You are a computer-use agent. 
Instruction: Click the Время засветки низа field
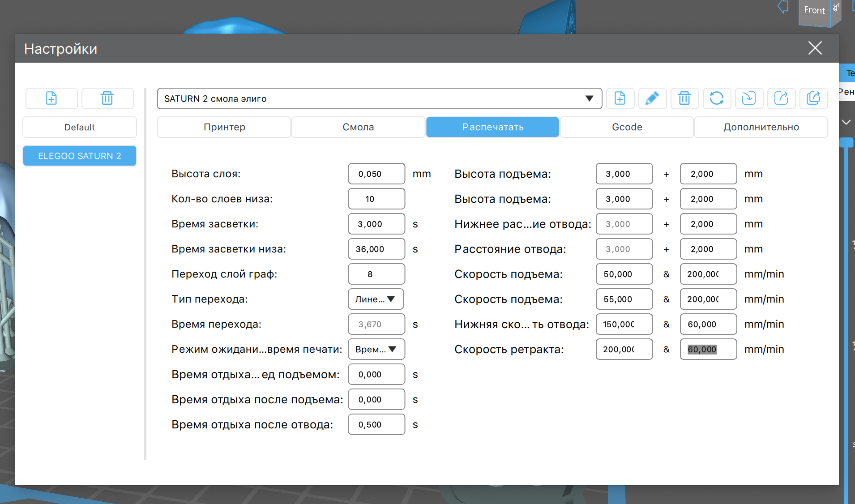(376, 249)
